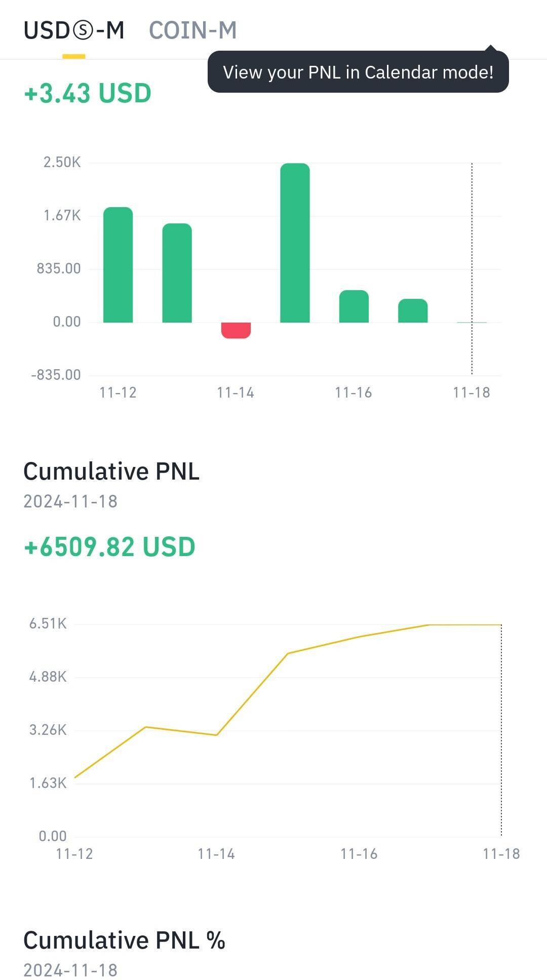
Task: Click the Cumulative PNL heading
Action: (x=111, y=472)
